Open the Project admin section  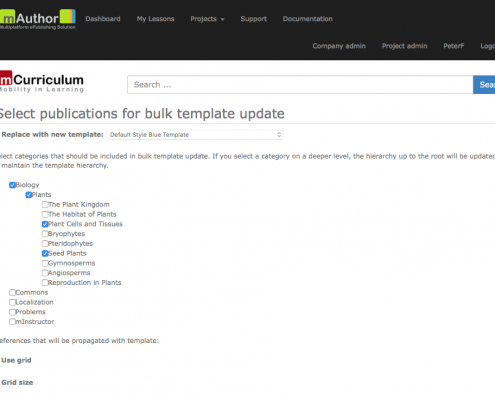405,46
